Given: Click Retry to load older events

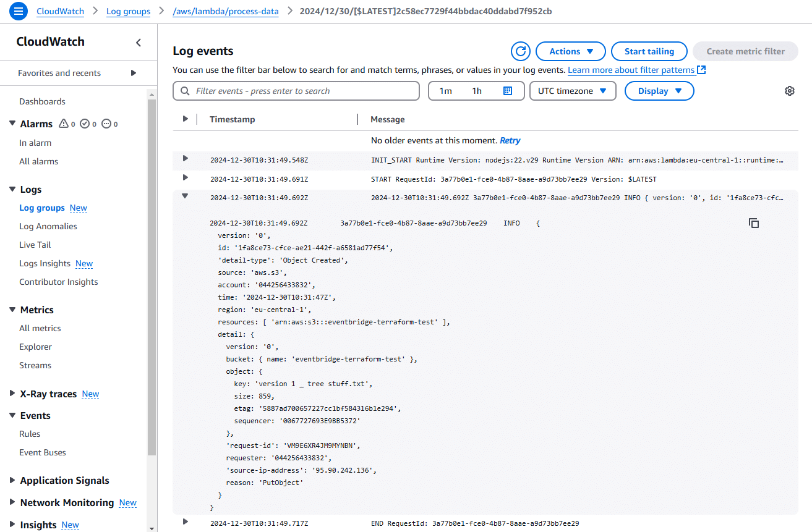Looking at the screenshot, I should (x=510, y=140).
